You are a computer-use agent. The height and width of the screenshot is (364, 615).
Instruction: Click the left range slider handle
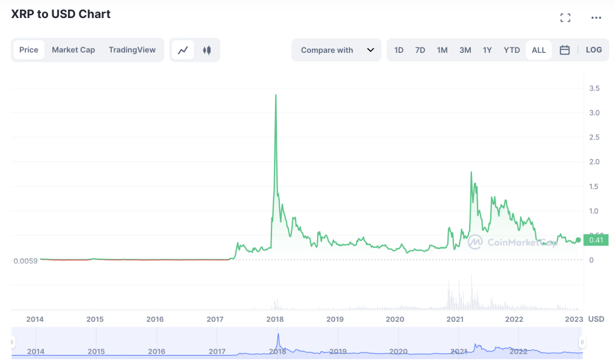point(11,342)
